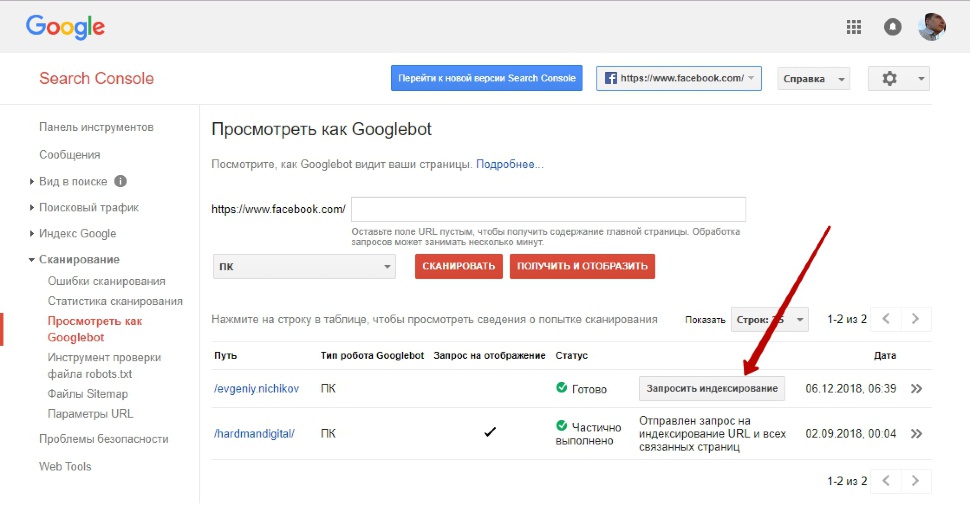Click the Запрос на отображение column header
The image size is (970, 506).
489,356
